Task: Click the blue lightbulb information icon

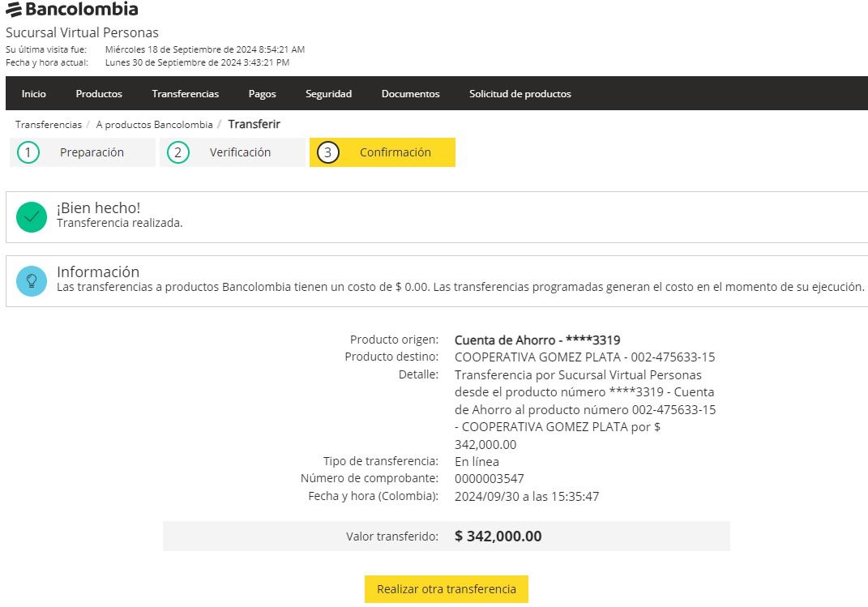Action: tap(32, 280)
